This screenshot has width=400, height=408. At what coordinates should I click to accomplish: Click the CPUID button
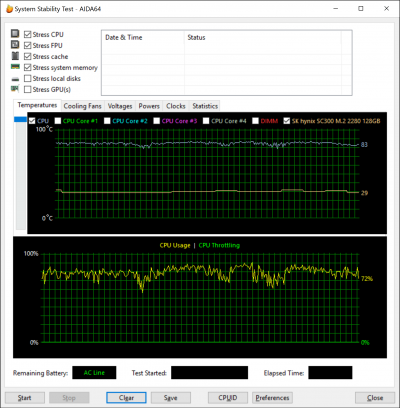[228, 398]
